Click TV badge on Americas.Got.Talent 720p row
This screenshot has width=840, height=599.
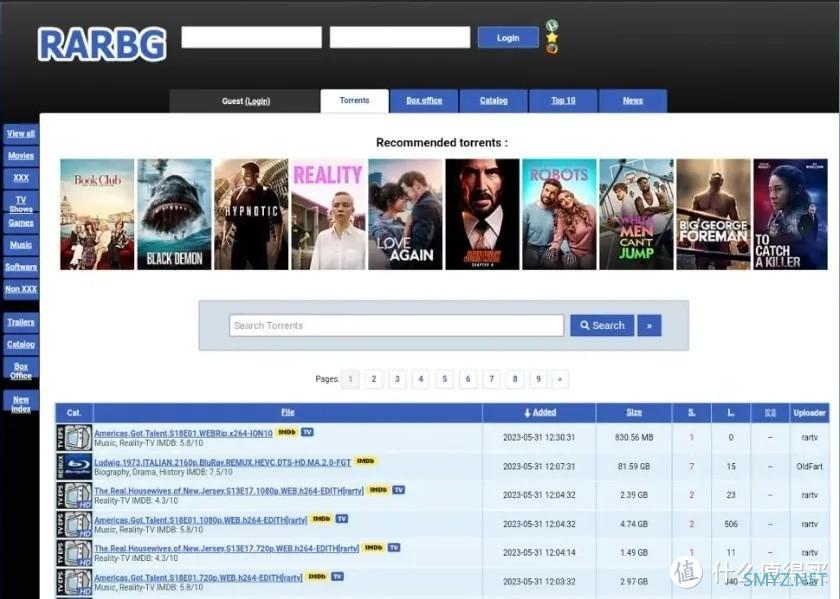tap(337, 576)
